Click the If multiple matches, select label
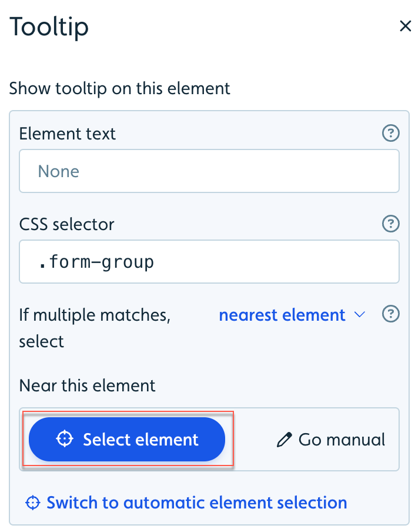Viewport: 415px width, 532px height. point(95,328)
